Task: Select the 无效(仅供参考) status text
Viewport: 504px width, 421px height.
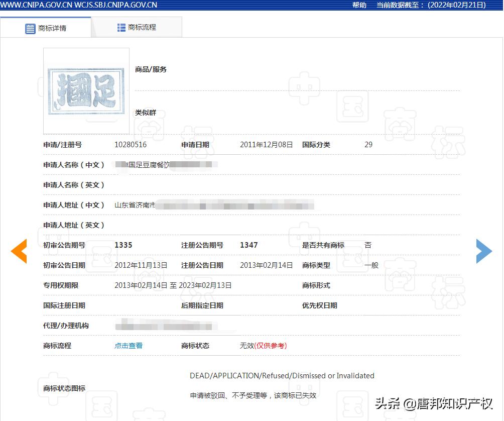Action: [263, 346]
